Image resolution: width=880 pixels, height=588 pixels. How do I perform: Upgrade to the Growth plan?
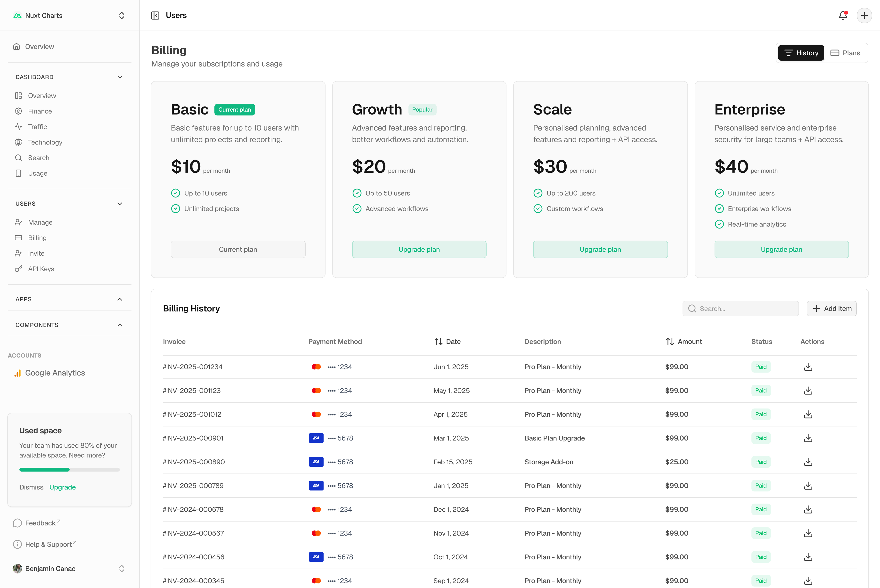(419, 249)
